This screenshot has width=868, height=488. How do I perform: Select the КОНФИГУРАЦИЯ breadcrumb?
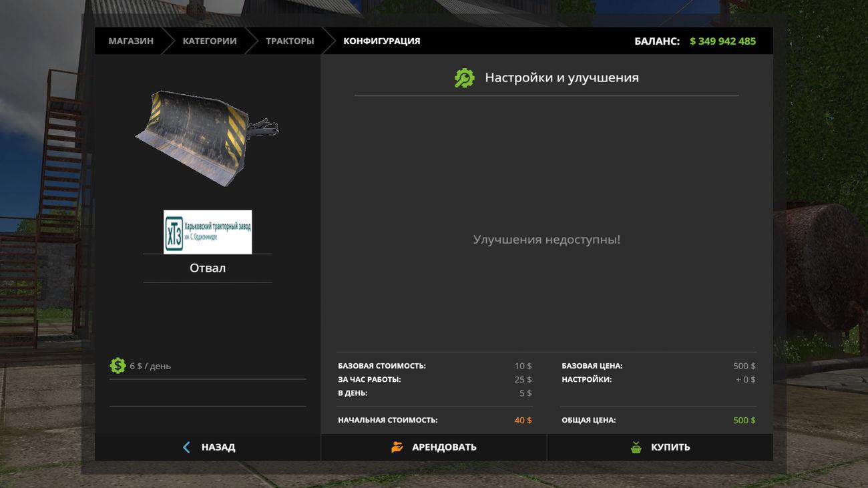[x=382, y=41]
